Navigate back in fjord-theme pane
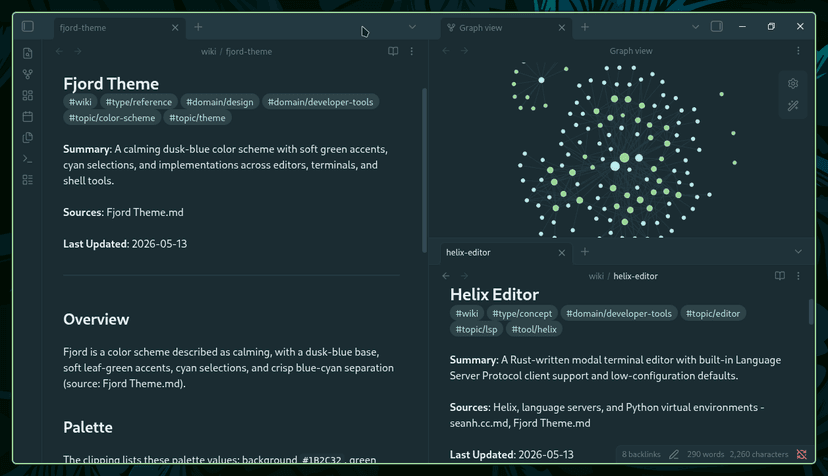Image resolution: width=828 pixels, height=476 pixels. (60, 51)
